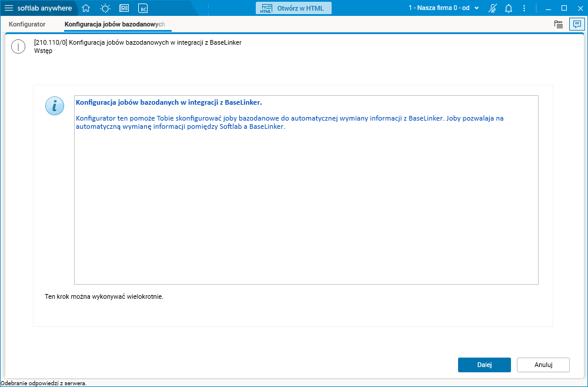Click the Wstęp step label
This screenshot has width=588, height=387.
pos(43,51)
